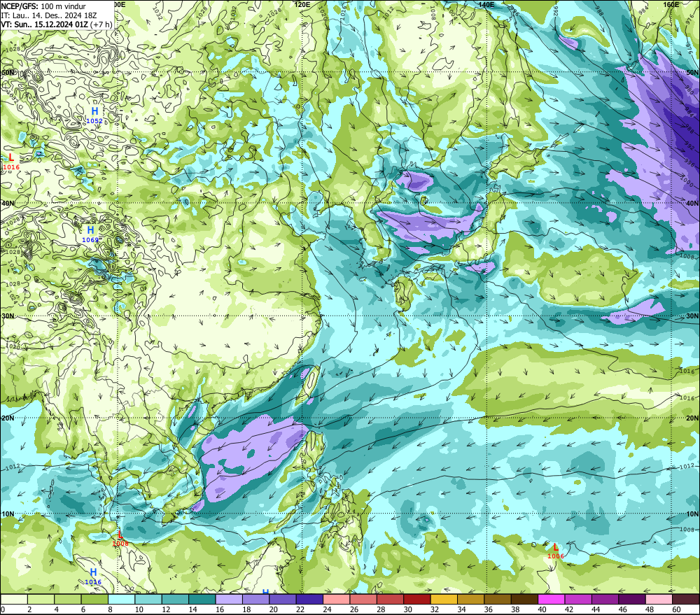Select the red L marker labeled 1006
This screenshot has height=615, width=700.
[555, 546]
